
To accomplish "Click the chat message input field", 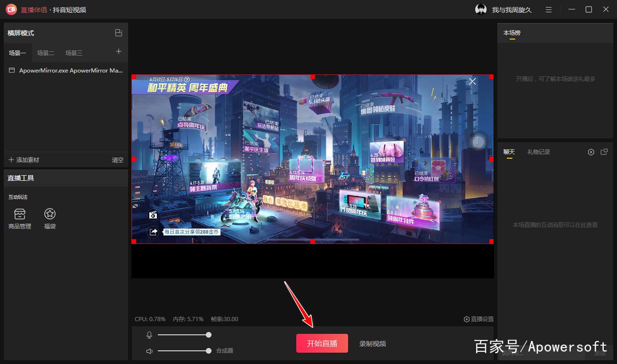I will [542, 353].
